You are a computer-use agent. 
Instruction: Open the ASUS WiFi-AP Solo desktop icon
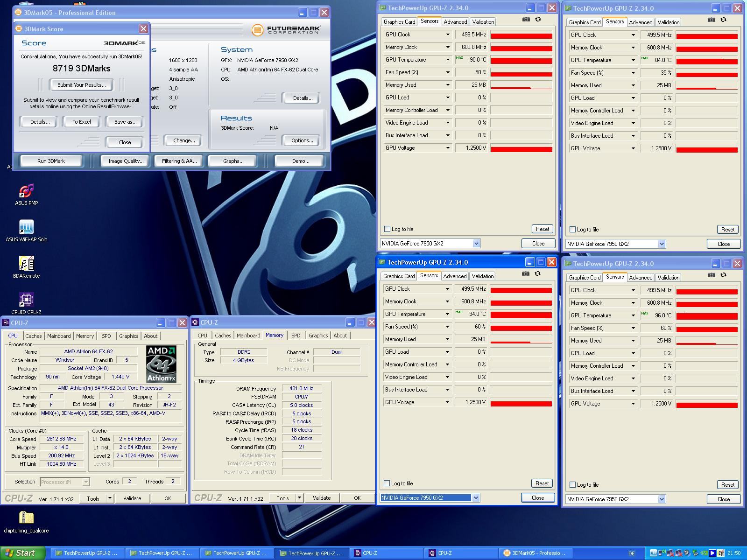[27, 231]
